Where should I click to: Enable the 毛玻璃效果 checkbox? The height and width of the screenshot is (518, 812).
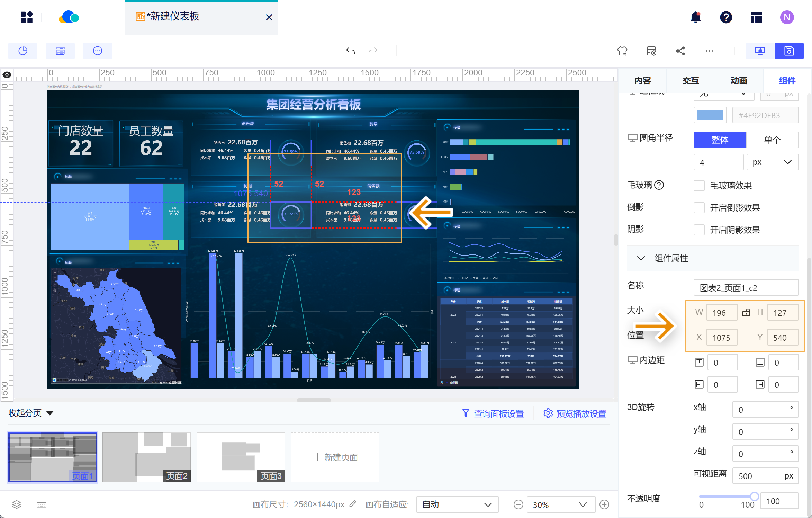tap(699, 186)
